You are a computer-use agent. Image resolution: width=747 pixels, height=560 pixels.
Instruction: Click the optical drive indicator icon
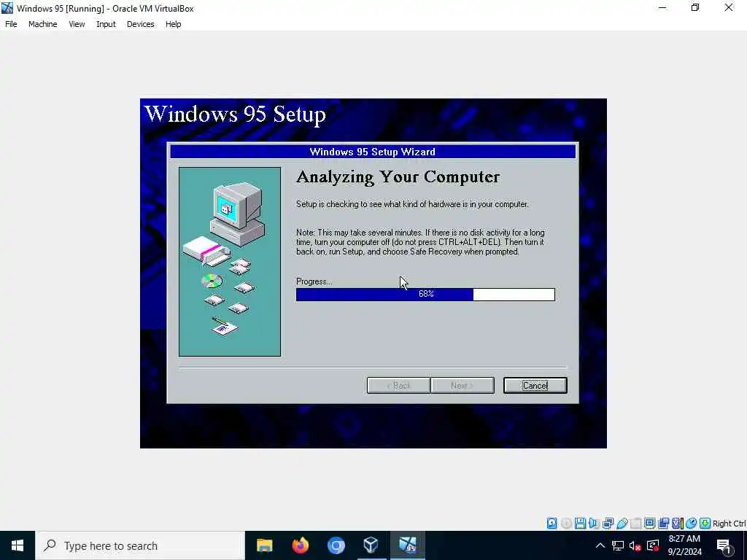[566, 524]
